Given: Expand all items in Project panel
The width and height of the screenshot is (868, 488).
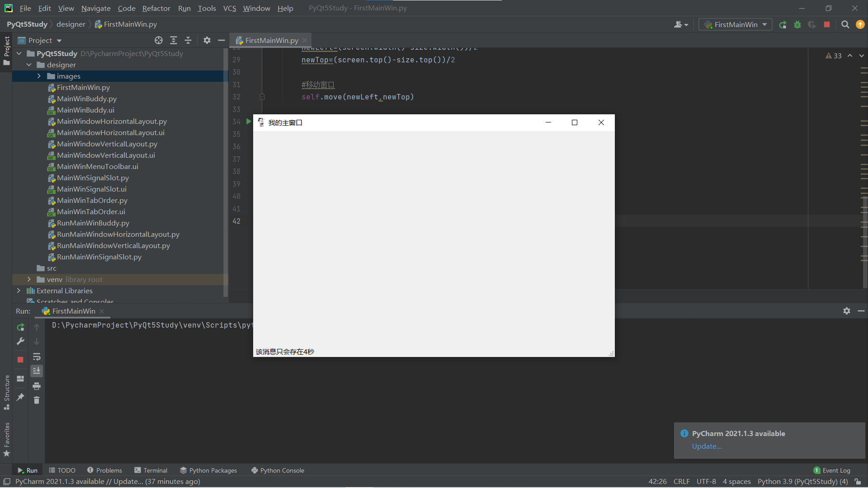Looking at the screenshot, I should click(x=174, y=40).
